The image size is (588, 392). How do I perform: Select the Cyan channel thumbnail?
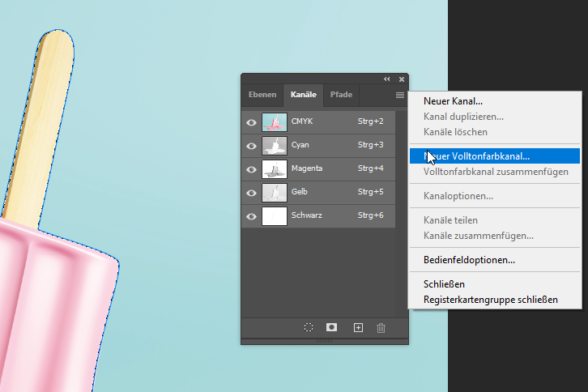275,146
